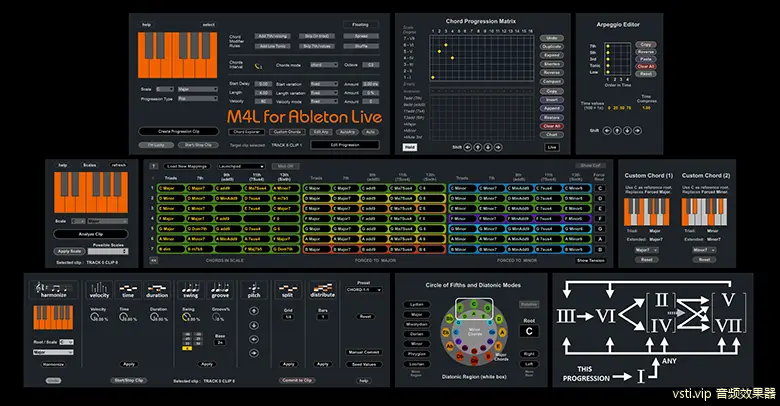Select the time tool icon
Image resolution: width=780 pixels, height=406 pixels.
128,290
